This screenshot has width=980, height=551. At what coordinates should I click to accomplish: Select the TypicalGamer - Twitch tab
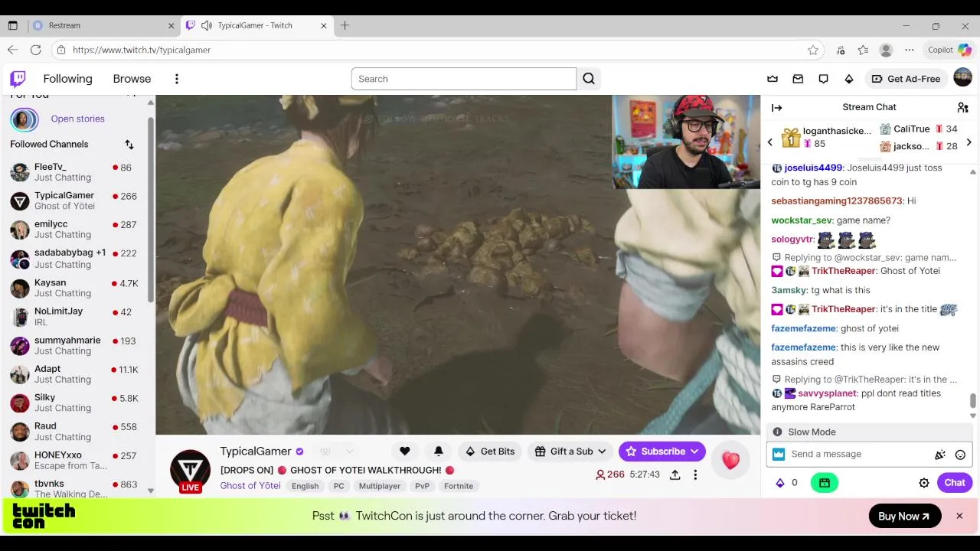(x=256, y=25)
